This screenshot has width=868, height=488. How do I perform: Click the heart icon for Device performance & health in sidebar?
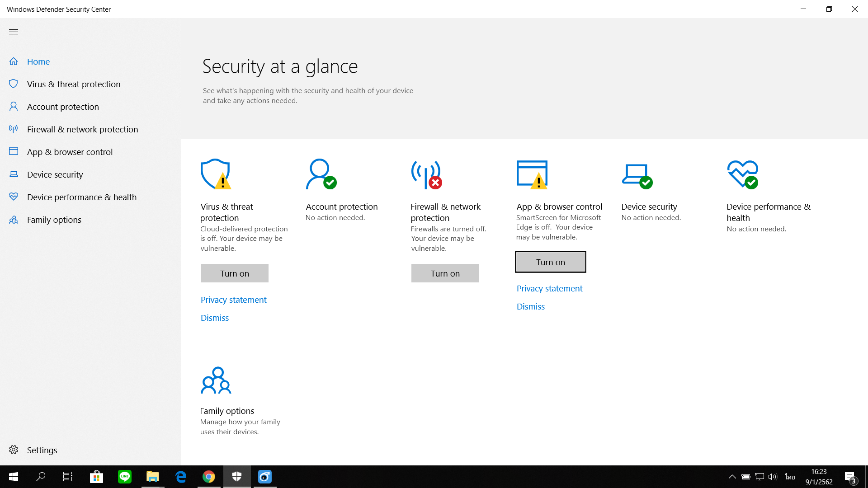pos(14,197)
